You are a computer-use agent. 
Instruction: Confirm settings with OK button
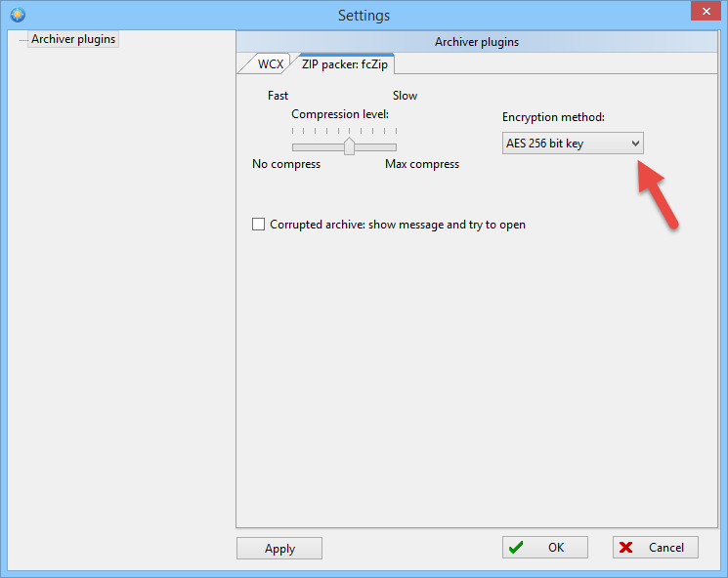pos(544,548)
